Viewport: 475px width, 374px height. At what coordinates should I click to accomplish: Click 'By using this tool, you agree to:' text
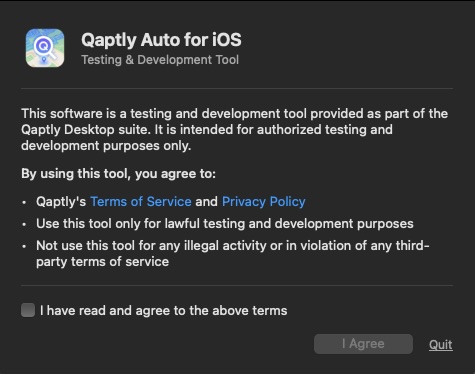coord(118,174)
